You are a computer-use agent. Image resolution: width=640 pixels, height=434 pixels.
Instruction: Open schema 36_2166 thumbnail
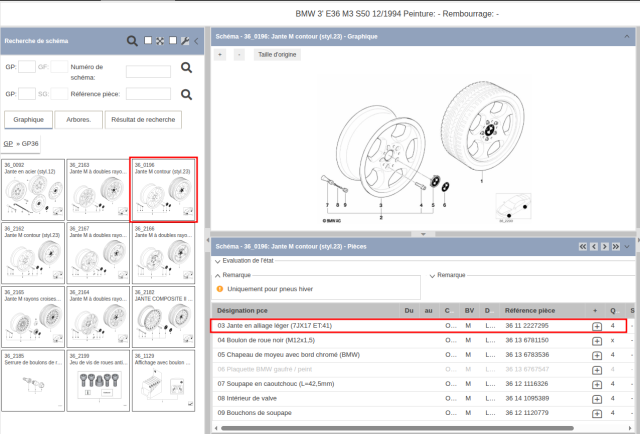tap(164, 253)
